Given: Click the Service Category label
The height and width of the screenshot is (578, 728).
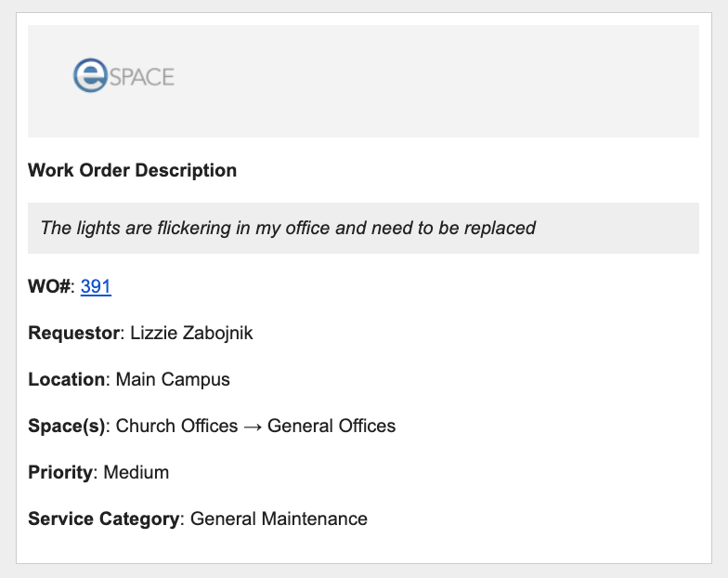Looking at the screenshot, I should click(103, 519).
